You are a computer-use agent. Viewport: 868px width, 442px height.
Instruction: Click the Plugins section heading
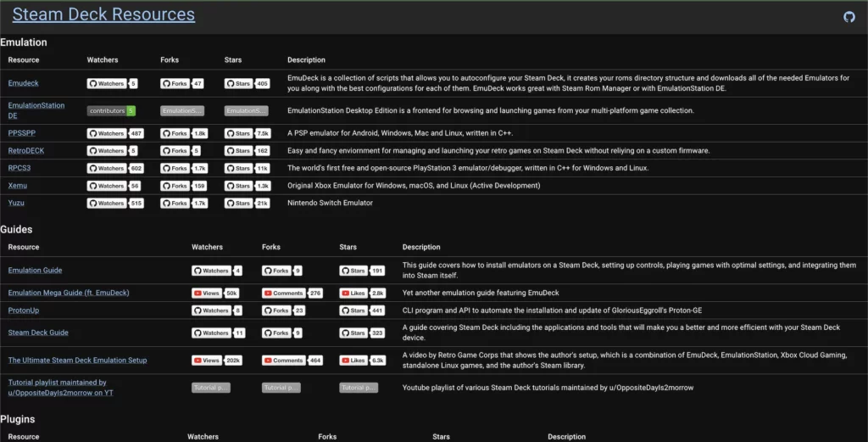click(17, 419)
